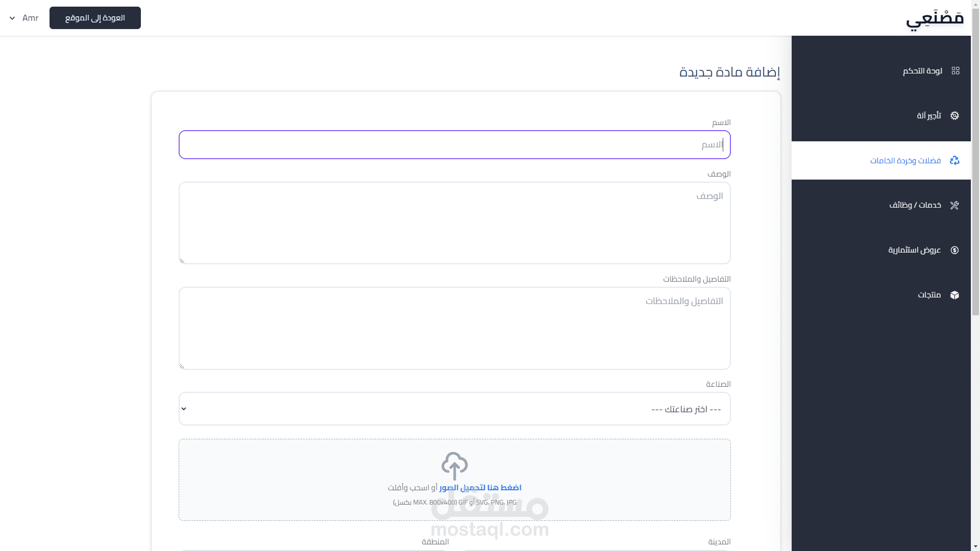Click the page vertical scrollbar
980x551 pixels.
pyautogui.click(x=975, y=163)
